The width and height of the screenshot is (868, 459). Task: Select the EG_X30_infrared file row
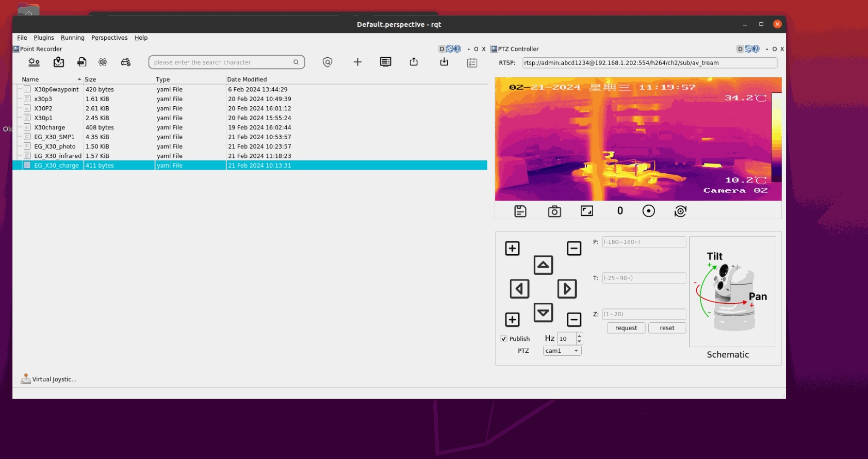58,156
